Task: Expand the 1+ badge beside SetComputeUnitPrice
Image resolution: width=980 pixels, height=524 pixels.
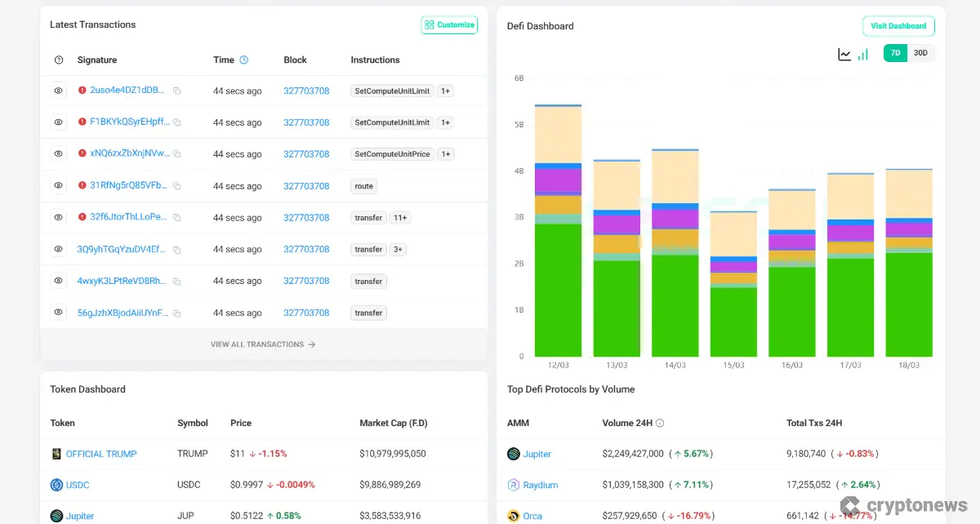Action: (x=446, y=154)
